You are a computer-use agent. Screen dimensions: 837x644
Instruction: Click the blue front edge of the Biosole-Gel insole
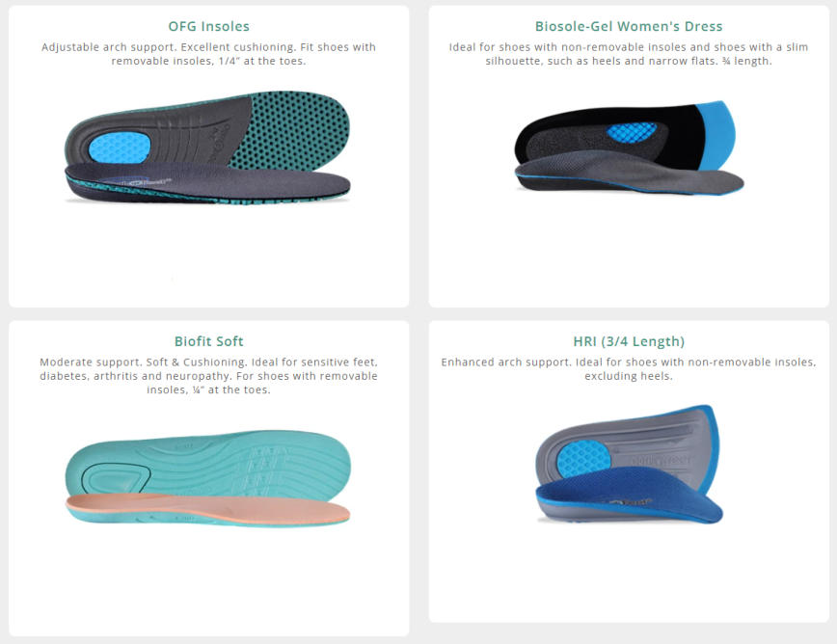point(716,135)
